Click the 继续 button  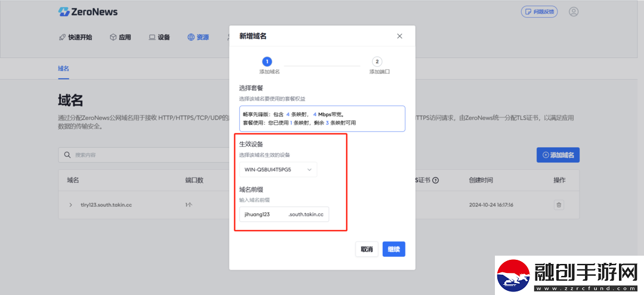tap(394, 249)
